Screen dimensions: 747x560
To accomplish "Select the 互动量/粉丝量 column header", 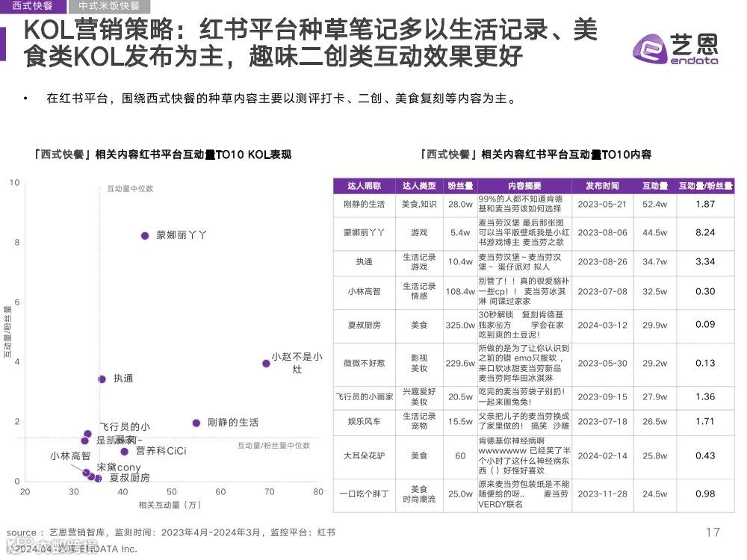I will click(x=706, y=186).
